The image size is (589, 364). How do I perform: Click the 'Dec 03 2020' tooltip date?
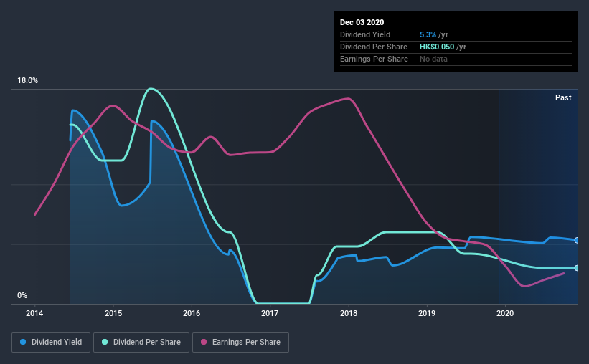(362, 22)
